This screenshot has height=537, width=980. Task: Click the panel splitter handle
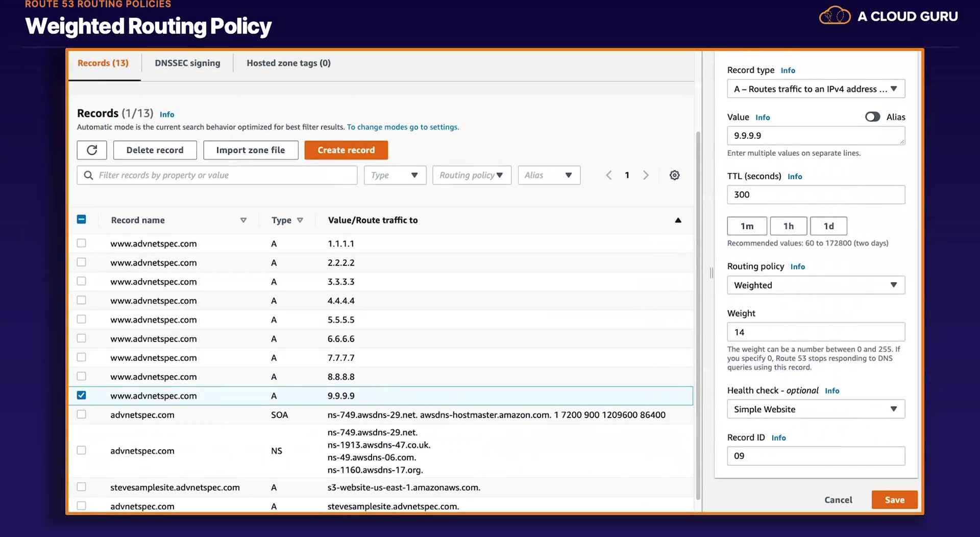(x=711, y=273)
